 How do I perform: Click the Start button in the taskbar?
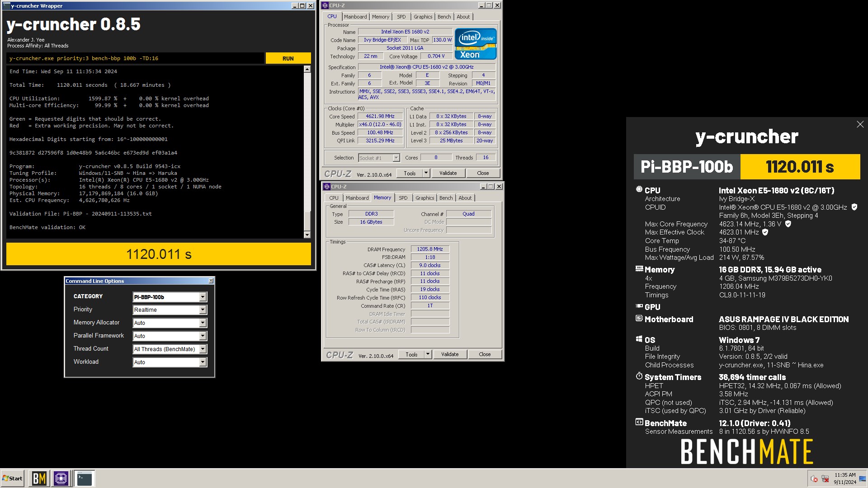tap(12, 478)
